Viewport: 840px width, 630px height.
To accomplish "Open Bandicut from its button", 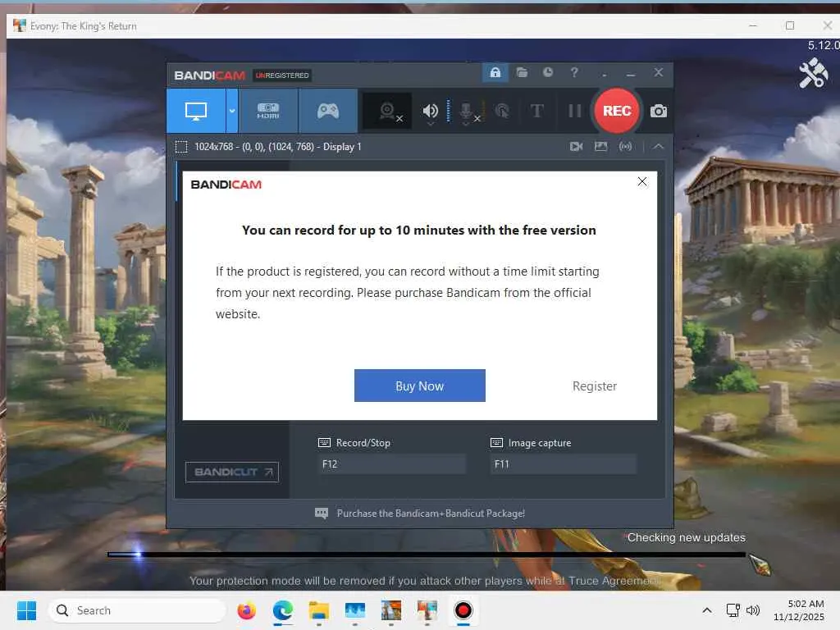I will [232, 472].
